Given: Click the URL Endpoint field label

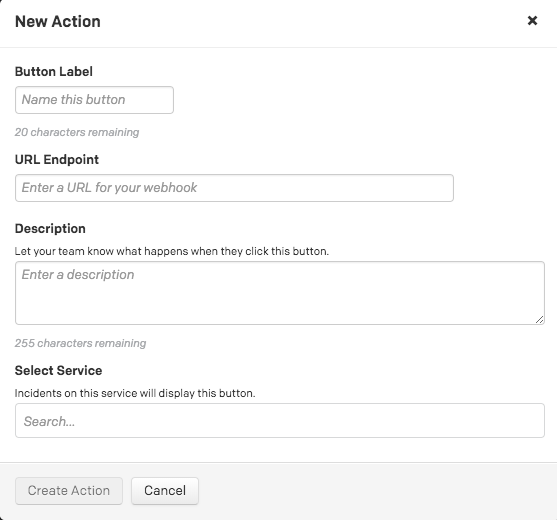Looking at the screenshot, I should pos(57,159).
